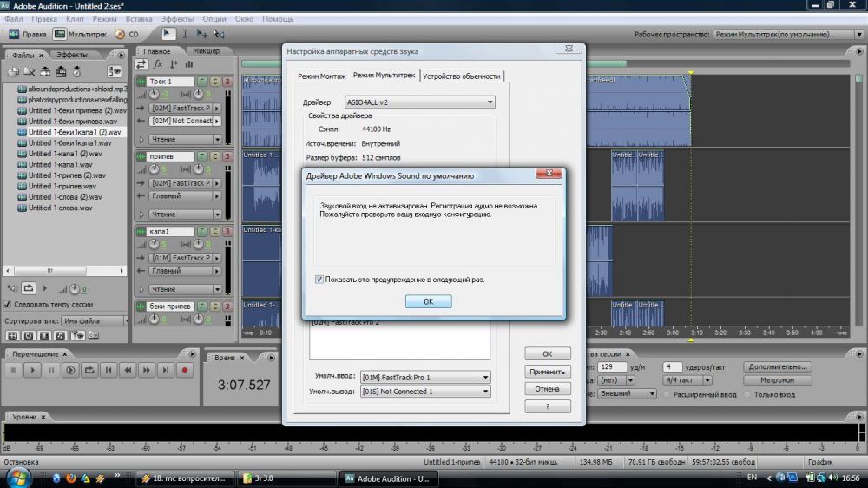Click OK in the driver warning dialog
This screenshot has width=868, height=488.
coord(429,301)
